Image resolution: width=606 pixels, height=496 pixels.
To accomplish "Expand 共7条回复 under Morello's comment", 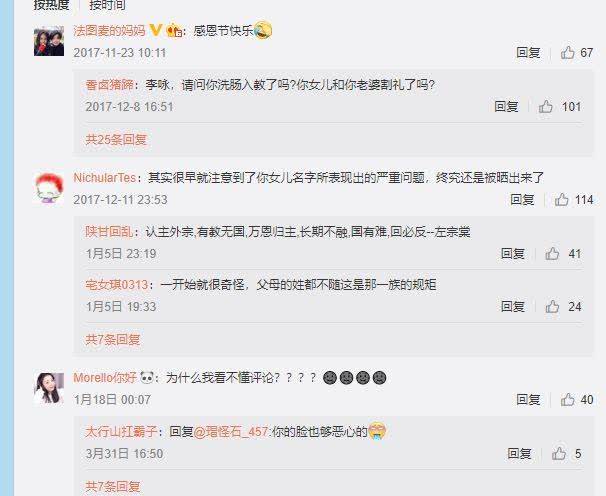I will point(112,486).
